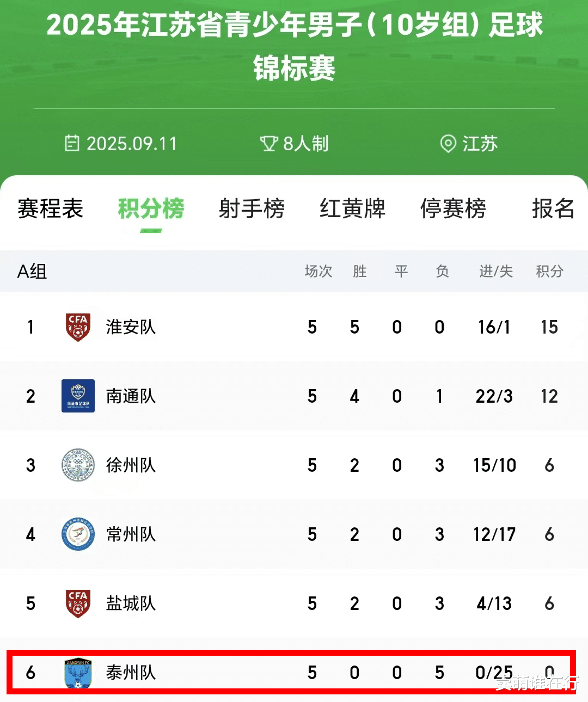Tap the A组 group header
The width and height of the screenshot is (588, 702).
(32, 271)
